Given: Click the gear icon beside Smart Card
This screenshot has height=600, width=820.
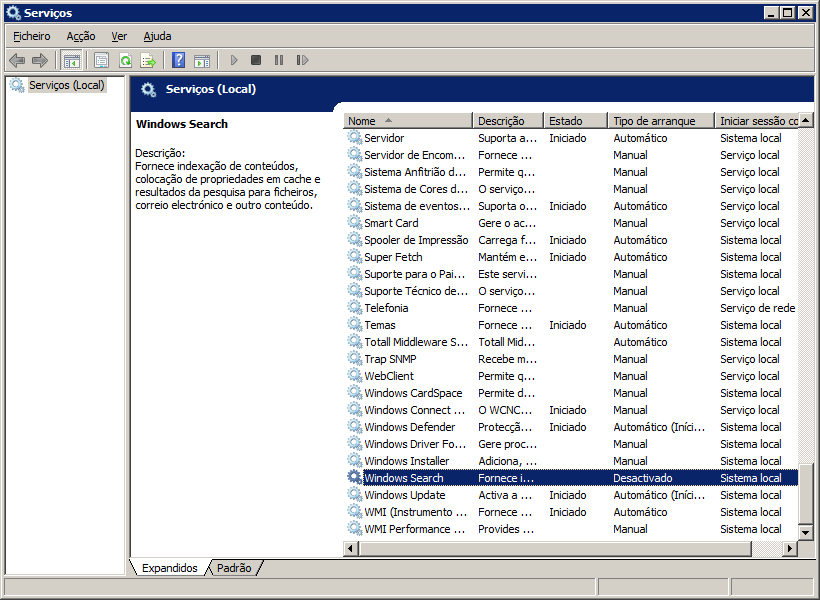Looking at the screenshot, I should coord(355,223).
